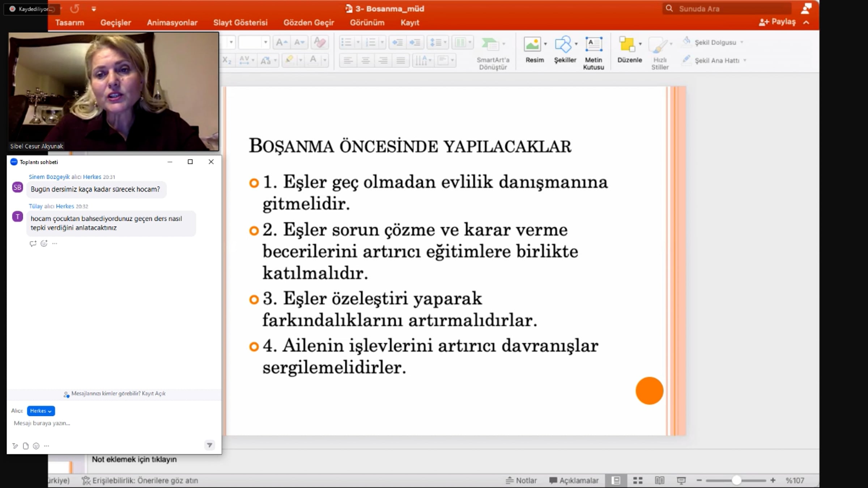Click the chat message input field
The width and height of the screenshot is (868, 488).
[109, 423]
